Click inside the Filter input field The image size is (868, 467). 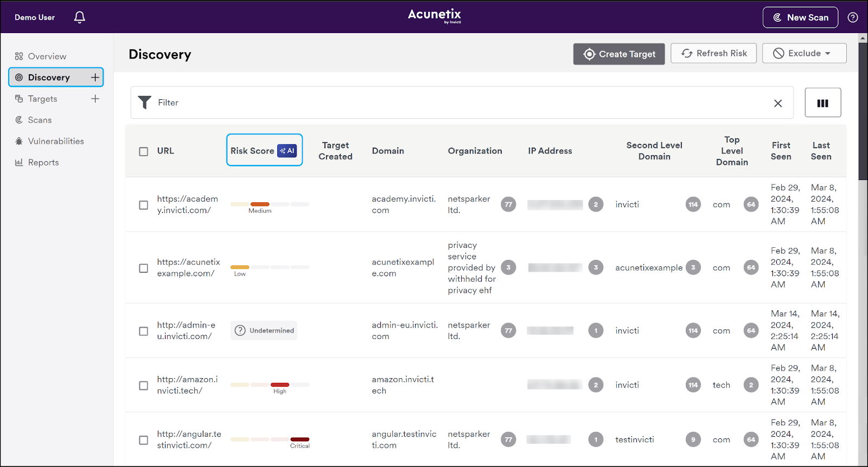click(461, 103)
